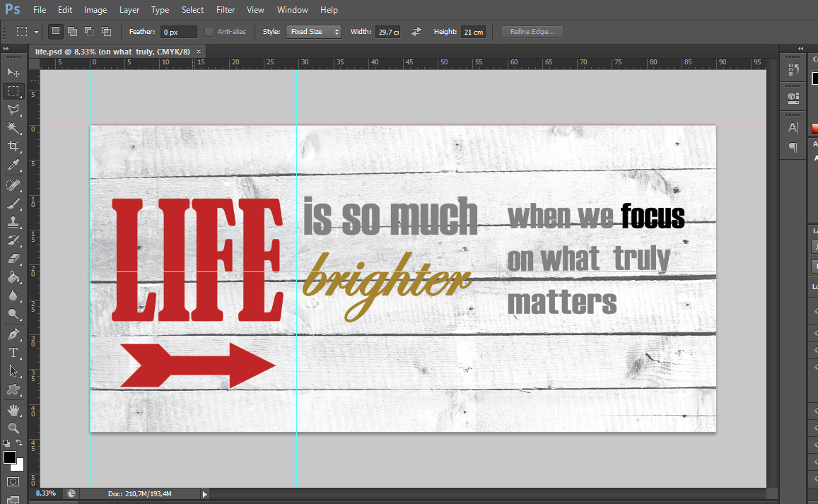Screen dimensions: 818x504
Task: Select the Move tool
Action: 13,72
